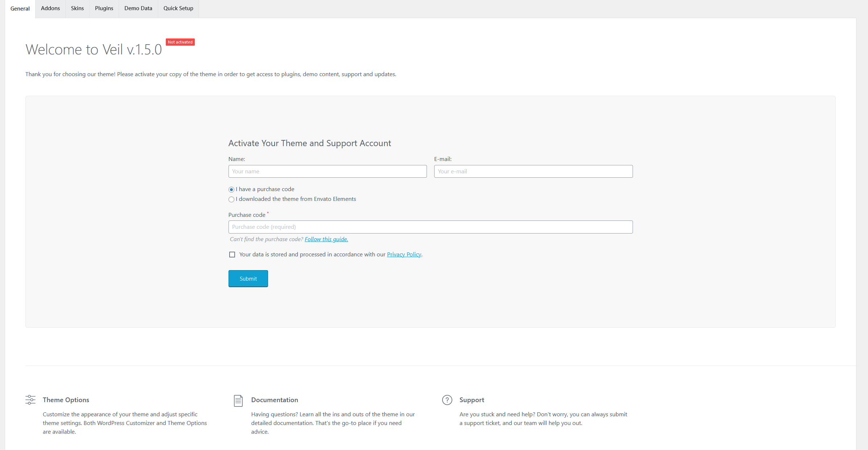The width and height of the screenshot is (868, 450).
Task: Open the Privacy Policy link
Action: coord(404,255)
